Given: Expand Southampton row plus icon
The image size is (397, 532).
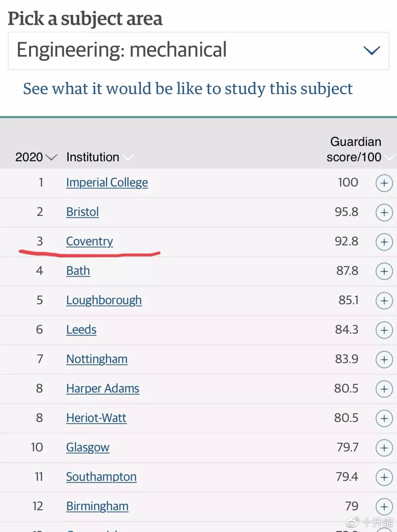Looking at the screenshot, I should click(384, 477).
